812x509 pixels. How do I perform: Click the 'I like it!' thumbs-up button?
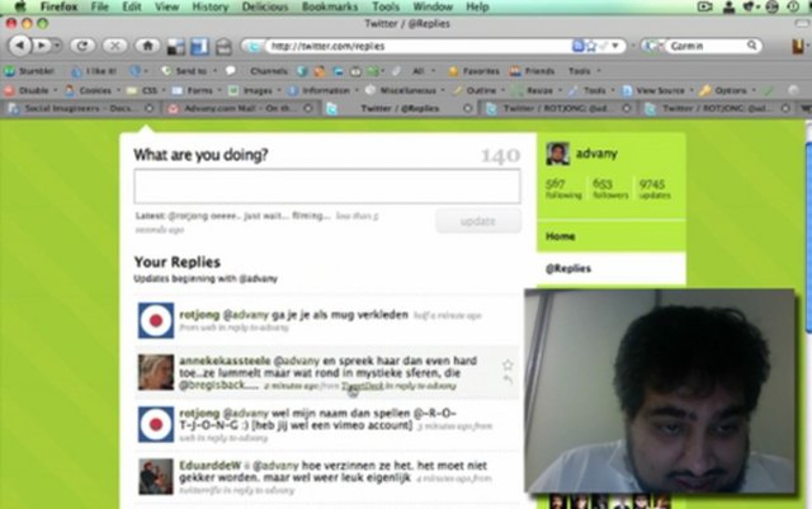click(x=93, y=71)
